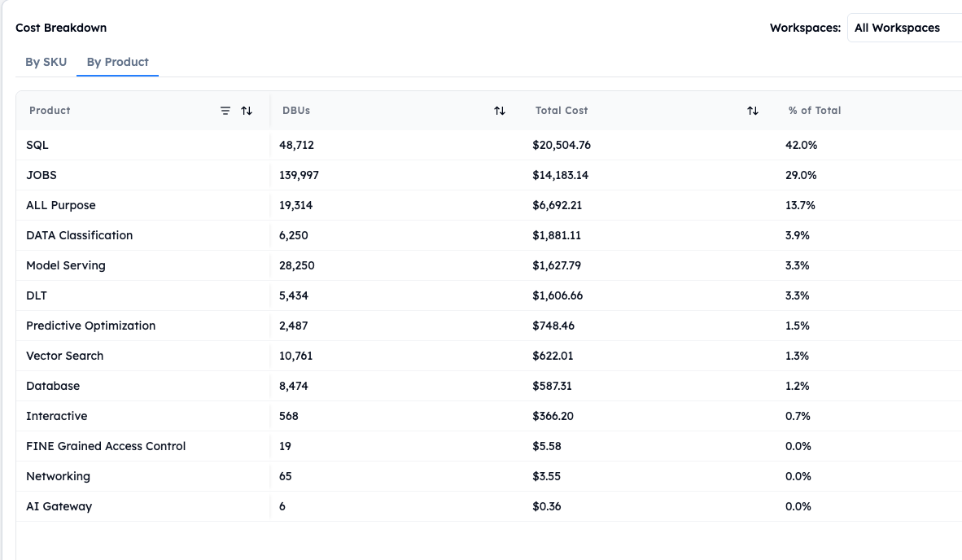This screenshot has width=962, height=560.
Task: Click the 3.9% share for DATA Classification
Action: [797, 235]
